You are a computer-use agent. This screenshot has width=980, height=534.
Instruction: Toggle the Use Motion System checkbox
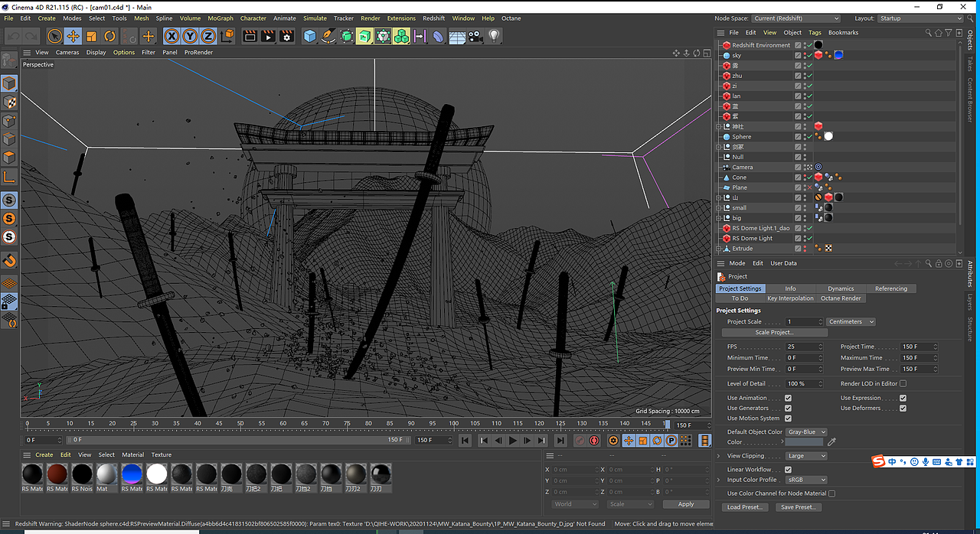pyautogui.click(x=788, y=418)
